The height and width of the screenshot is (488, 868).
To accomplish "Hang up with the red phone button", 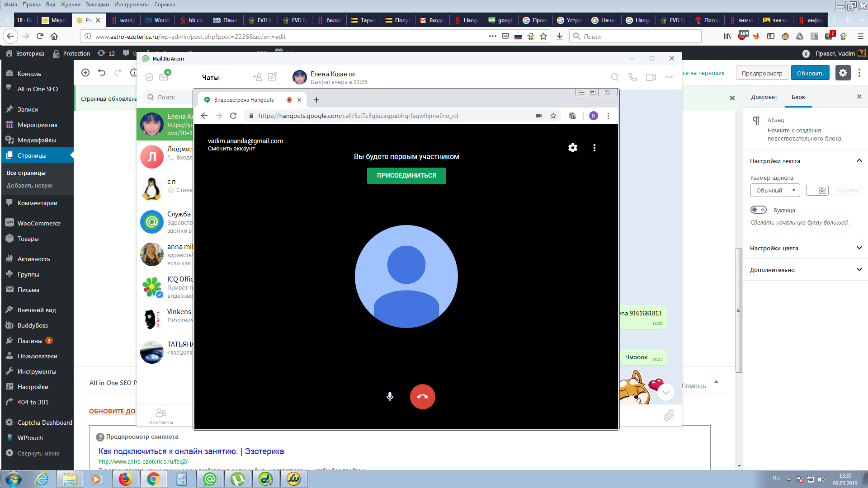I will (422, 397).
